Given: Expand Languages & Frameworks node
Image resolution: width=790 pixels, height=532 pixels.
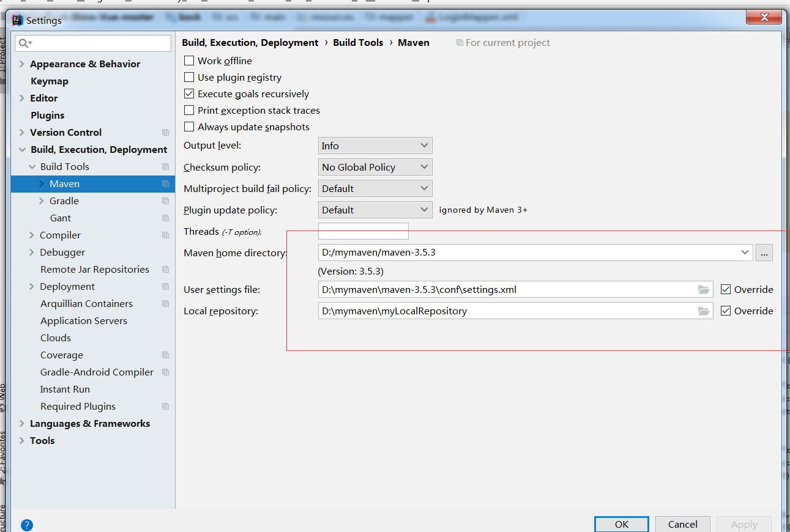Looking at the screenshot, I should (22, 423).
